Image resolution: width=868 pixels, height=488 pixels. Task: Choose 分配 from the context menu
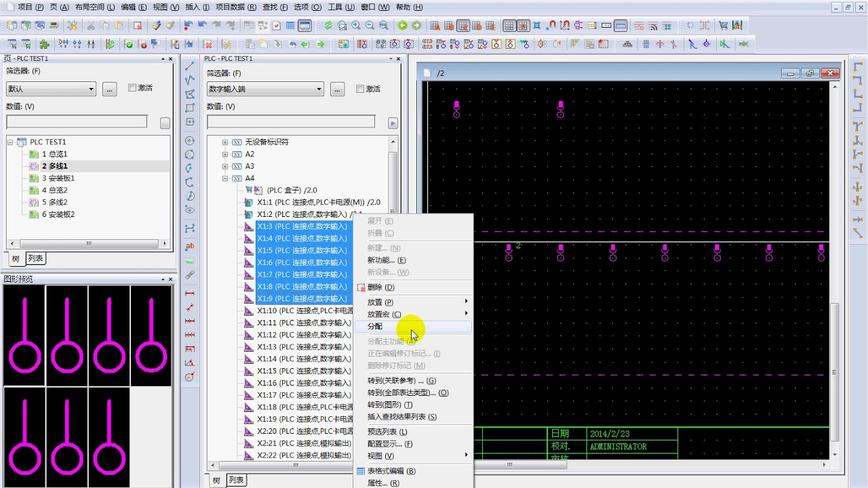(412, 327)
